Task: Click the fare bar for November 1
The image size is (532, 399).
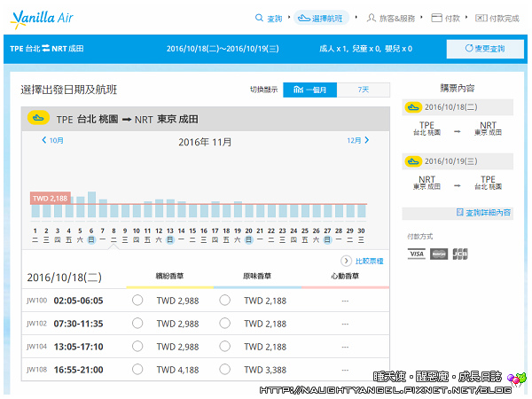Action: click(35, 210)
